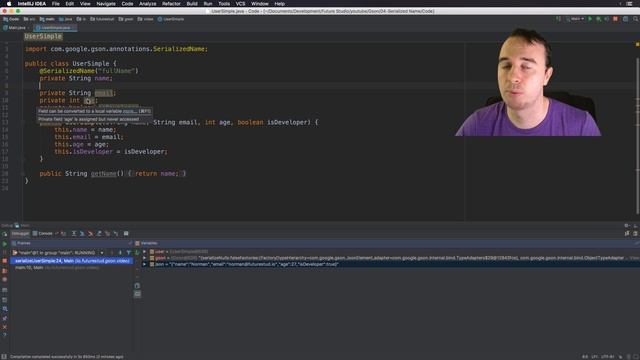Open the File menu
The width and height of the screenshot is (640, 360).
coord(56,4)
